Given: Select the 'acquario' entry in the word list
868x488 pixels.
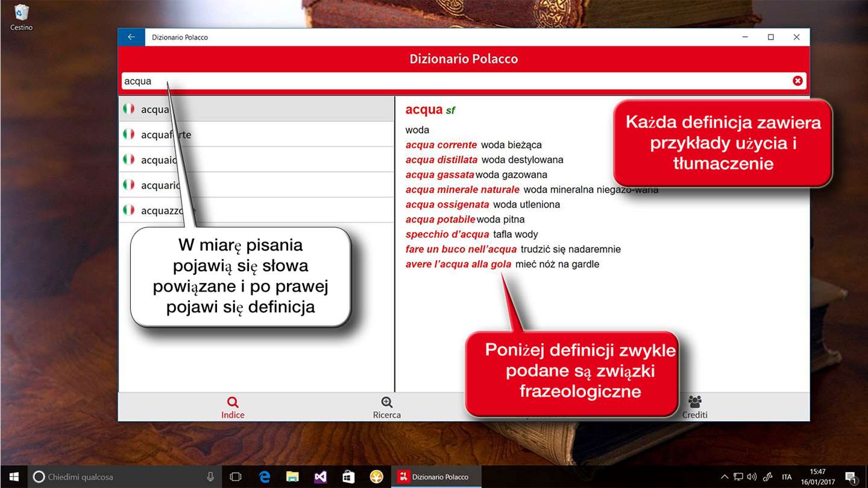Looking at the screenshot, I should [256, 185].
